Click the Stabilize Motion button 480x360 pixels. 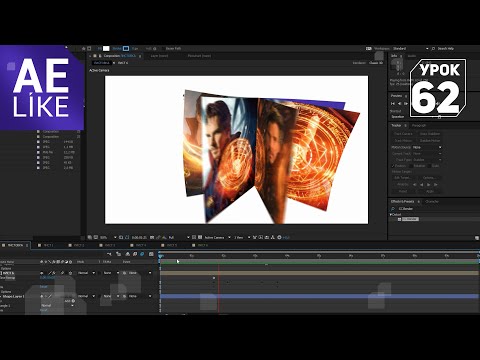tap(430, 140)
